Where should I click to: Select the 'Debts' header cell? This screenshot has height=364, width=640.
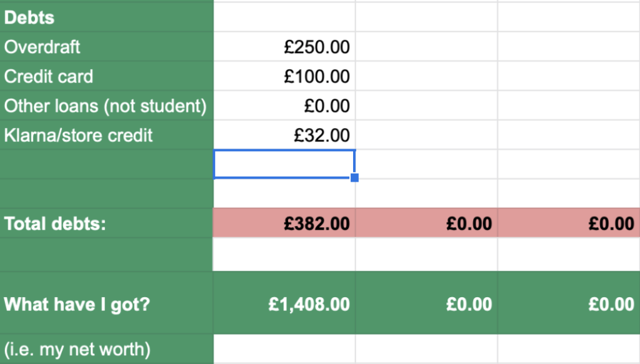(106, 17)
